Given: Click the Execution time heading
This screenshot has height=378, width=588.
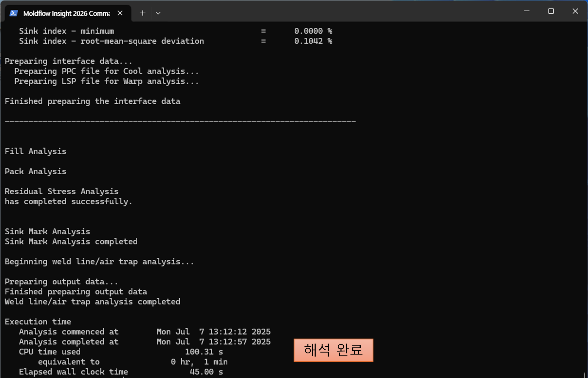Looking at the screenshot, I should coord(38,322).
